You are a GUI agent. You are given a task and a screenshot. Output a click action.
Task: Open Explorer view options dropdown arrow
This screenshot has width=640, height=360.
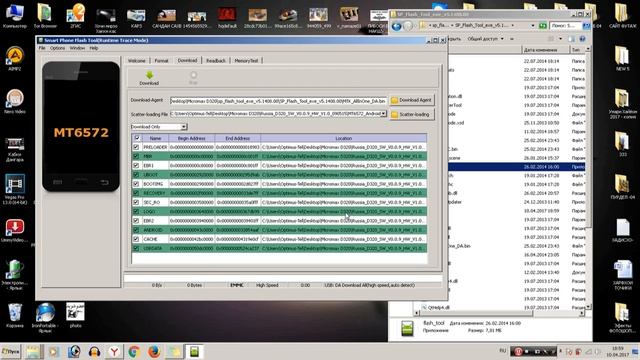560,39
